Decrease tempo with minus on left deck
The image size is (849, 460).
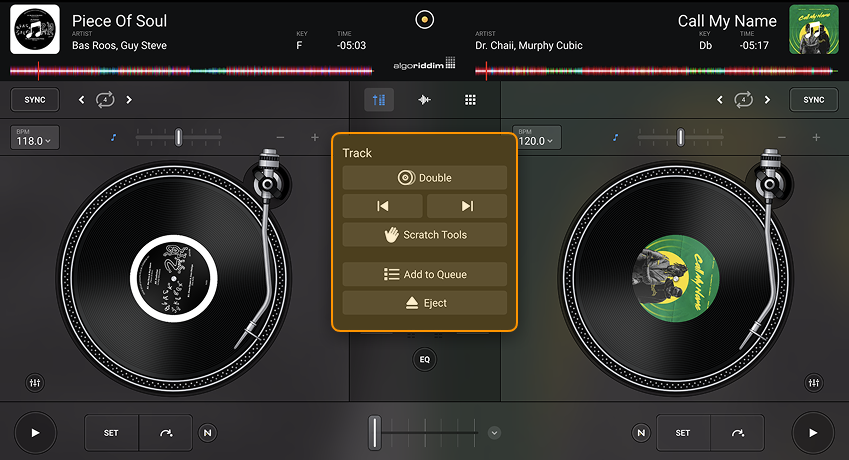click(280, 138)
